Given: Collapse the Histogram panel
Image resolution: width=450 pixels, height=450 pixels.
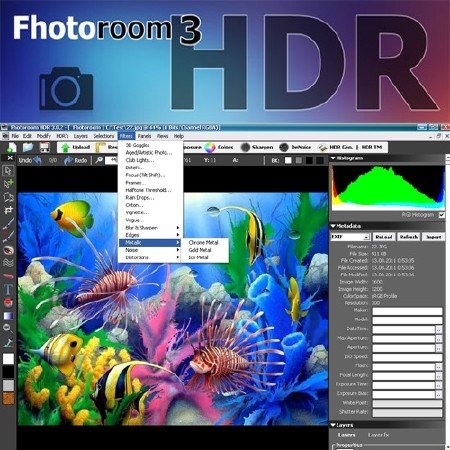Looking at the screenshot, I should point(333,158).
